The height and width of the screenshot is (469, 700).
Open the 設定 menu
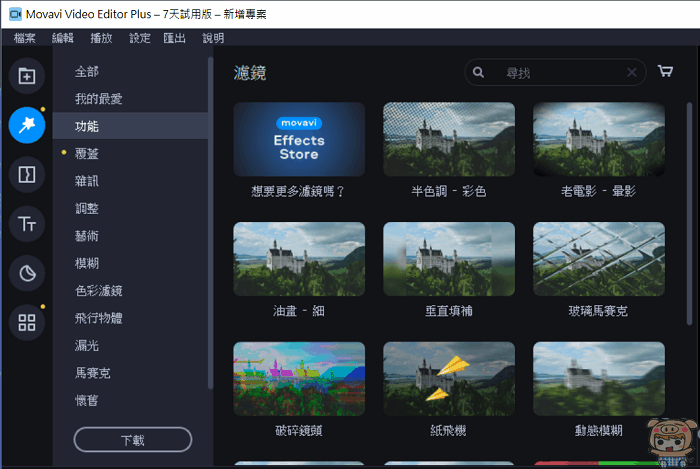tap(140, 38)
